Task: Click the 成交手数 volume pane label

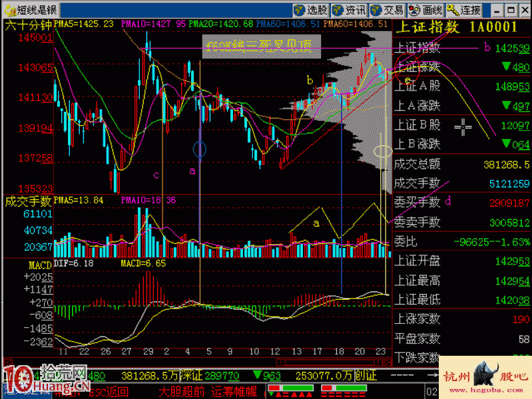Action: coord(28,201)
